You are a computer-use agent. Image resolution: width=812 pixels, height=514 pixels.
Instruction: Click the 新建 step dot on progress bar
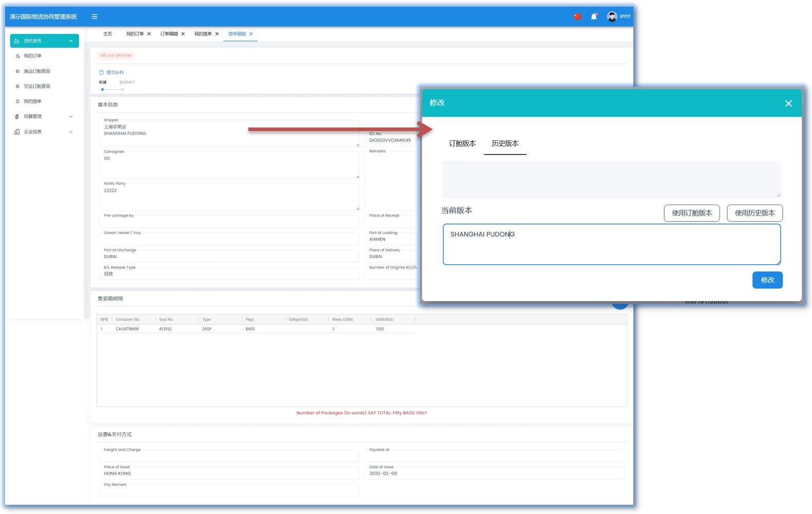pos(103,89)
